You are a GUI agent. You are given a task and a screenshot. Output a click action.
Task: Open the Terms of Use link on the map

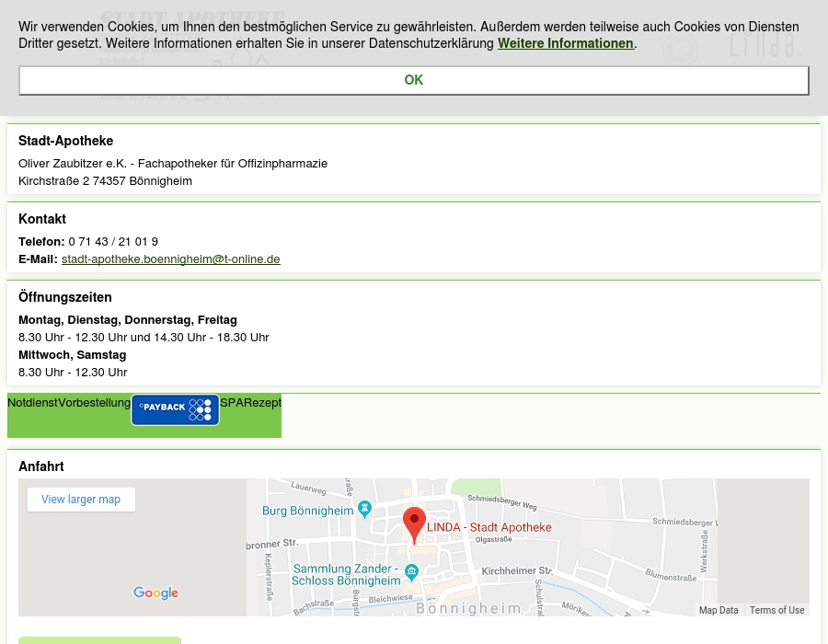pos(776,610)
